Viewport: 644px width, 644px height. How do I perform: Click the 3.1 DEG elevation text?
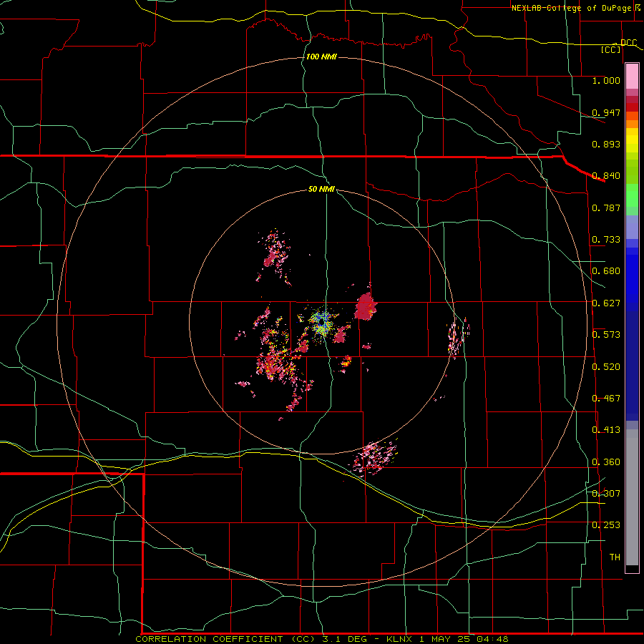343,639
